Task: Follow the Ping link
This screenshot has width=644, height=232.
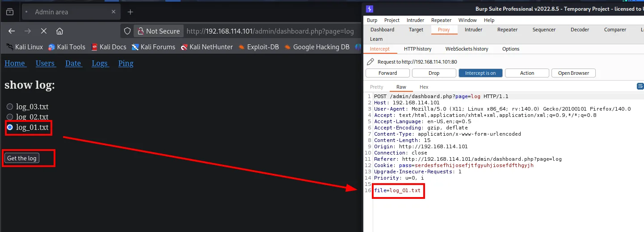Action: pyautogui.click(x=126, y=63)
